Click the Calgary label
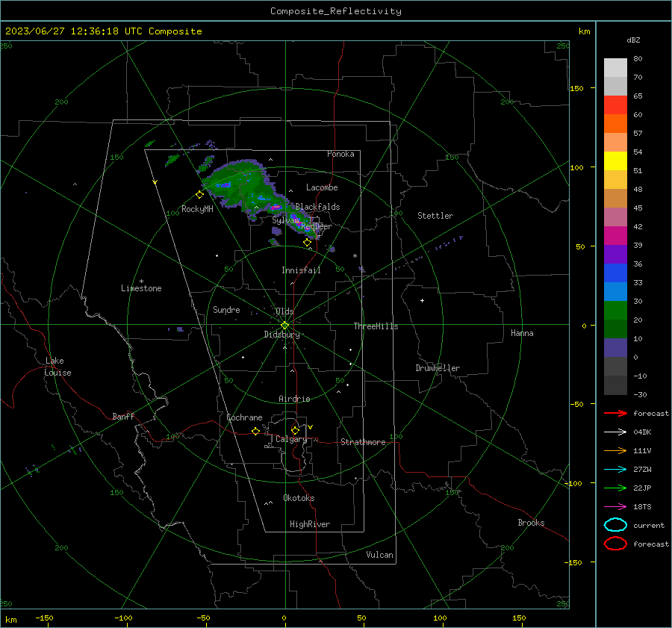672x628 pixels. 291,439
